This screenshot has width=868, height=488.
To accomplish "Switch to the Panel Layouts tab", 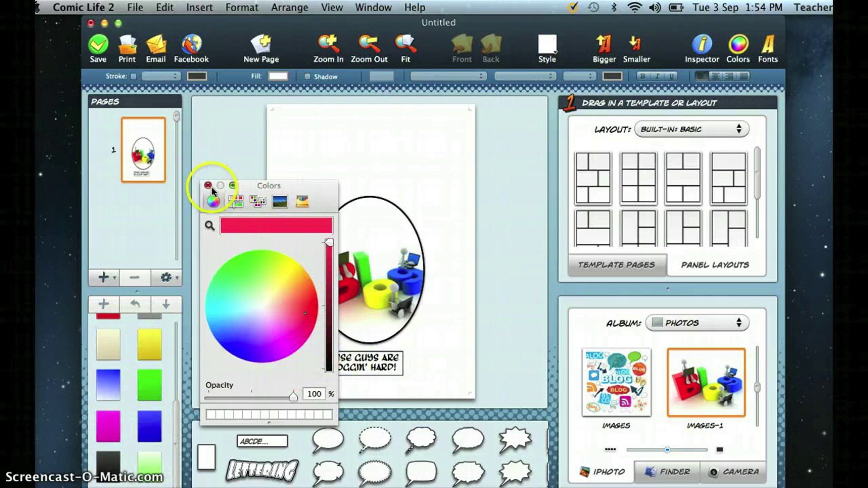I will pos(715,265).
